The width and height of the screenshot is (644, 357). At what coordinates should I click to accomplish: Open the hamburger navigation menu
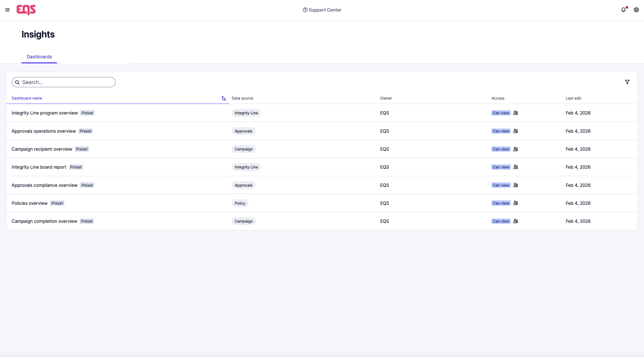click(x=8, y=10)
